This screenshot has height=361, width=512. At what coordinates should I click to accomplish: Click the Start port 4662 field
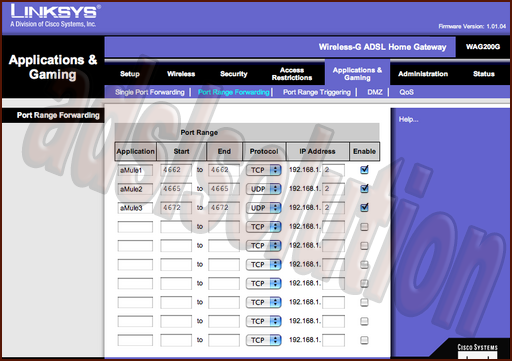click(x=176, y=170)
